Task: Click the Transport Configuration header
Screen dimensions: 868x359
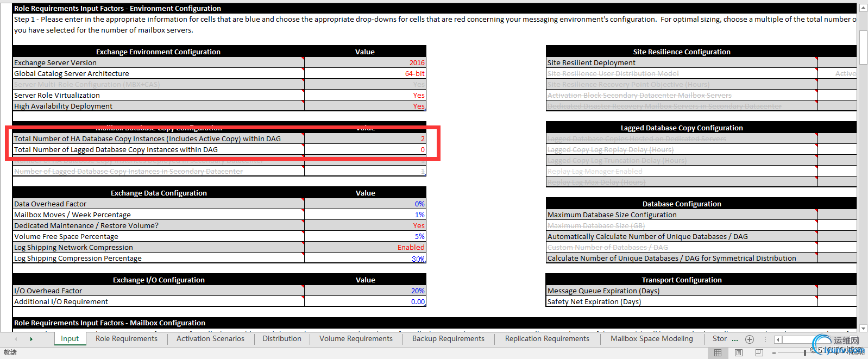Action: [682, 280]
